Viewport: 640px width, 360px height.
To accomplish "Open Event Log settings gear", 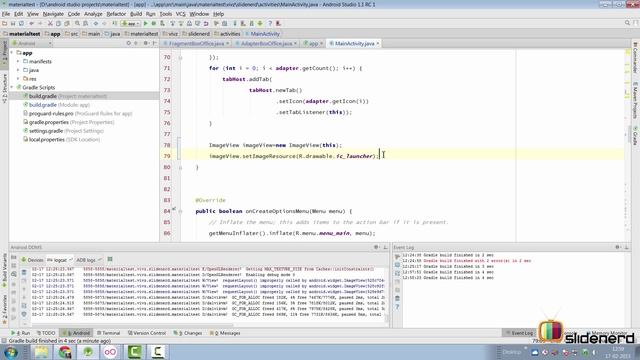I will tap(618, 247).
